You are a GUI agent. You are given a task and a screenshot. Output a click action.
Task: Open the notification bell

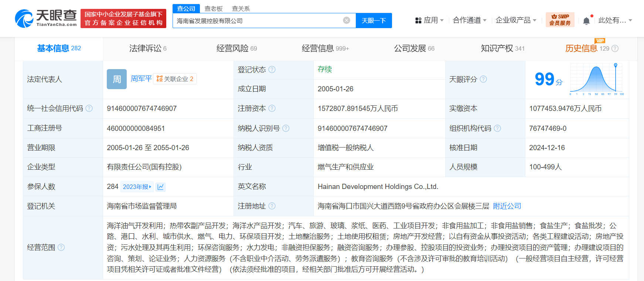586,21
